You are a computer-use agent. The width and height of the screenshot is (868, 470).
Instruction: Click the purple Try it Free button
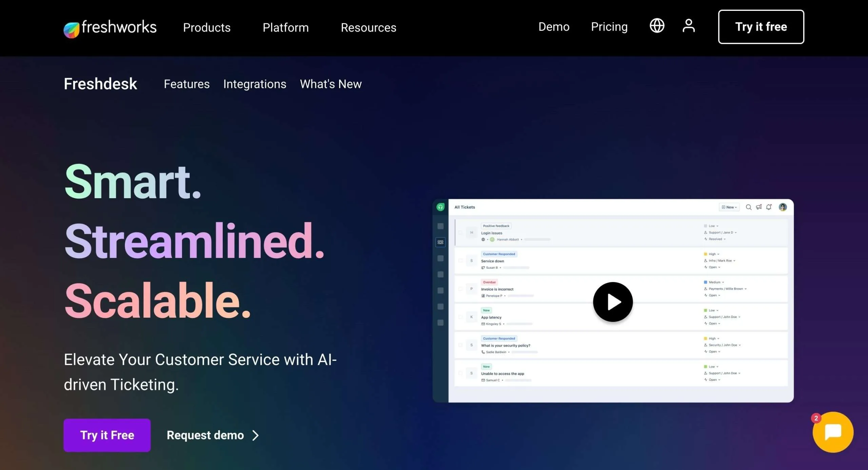[x=107, y=435]
